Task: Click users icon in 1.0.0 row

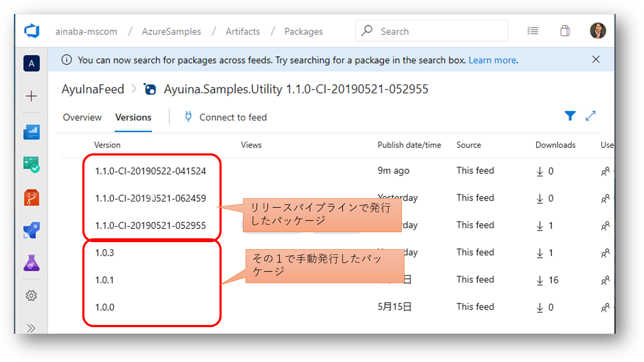Action: (605, 308)
